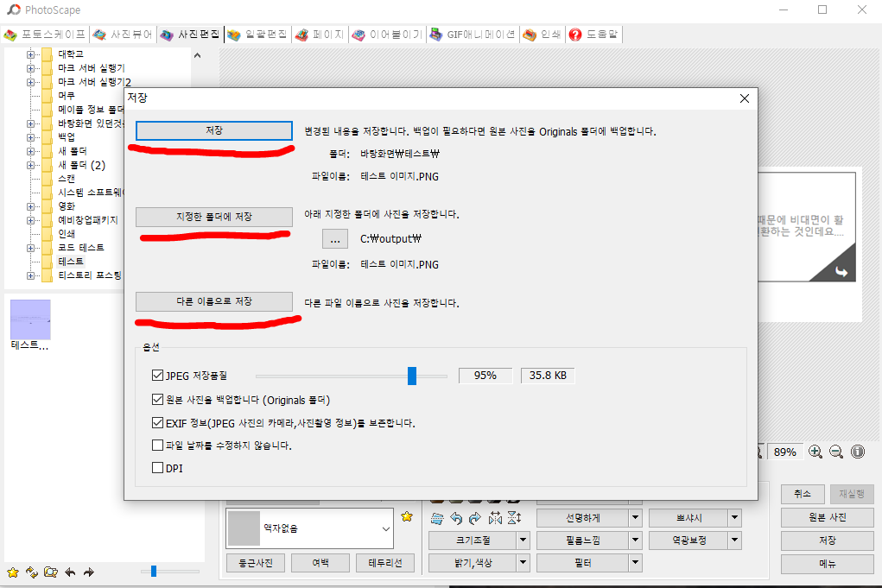Click favorites star icon bottom left
This screenshot has height=588, width=882.
(x=13, y=572)
